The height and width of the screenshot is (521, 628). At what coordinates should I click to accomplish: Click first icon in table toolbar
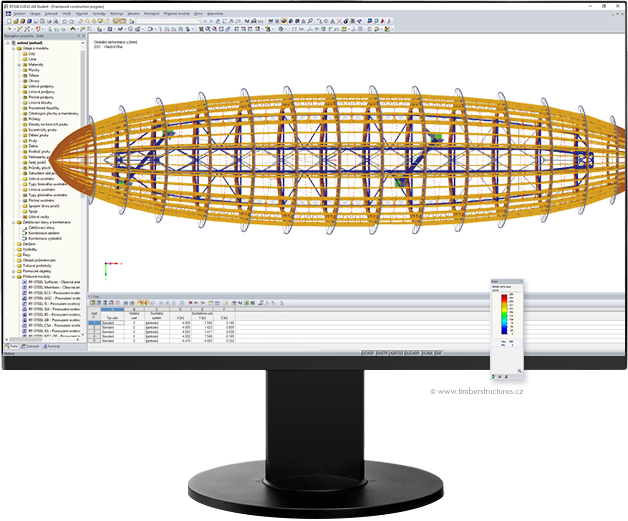tap(93, 303)
